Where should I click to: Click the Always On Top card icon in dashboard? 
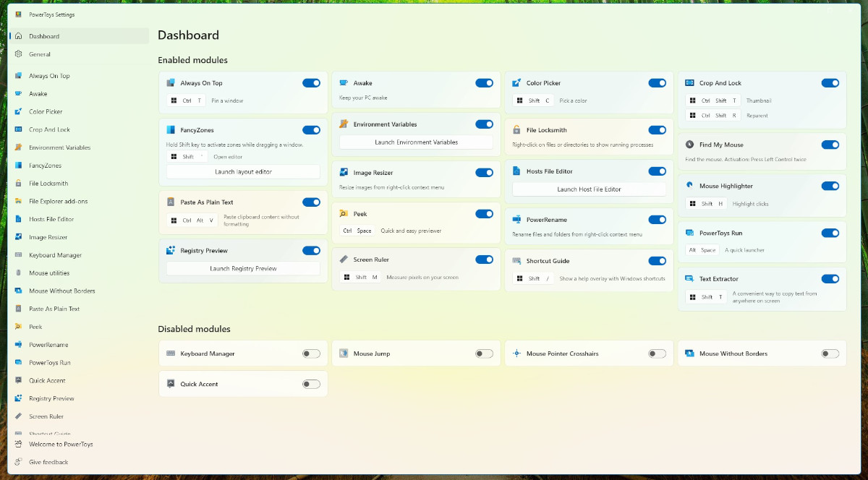[x=171, y=83]
